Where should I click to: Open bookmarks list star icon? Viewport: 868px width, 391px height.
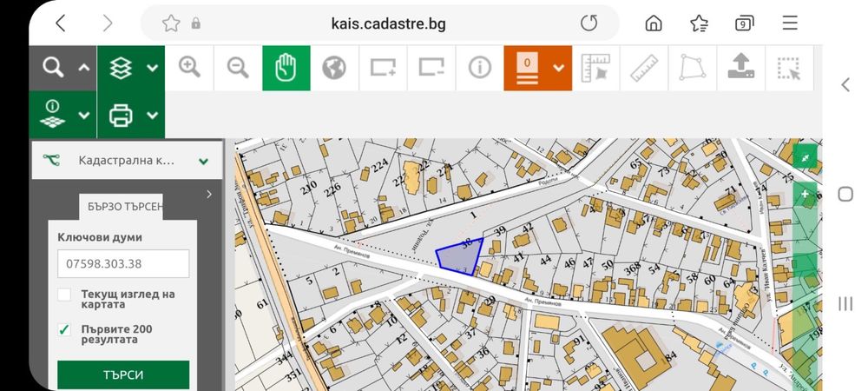[x=700, y=23]
